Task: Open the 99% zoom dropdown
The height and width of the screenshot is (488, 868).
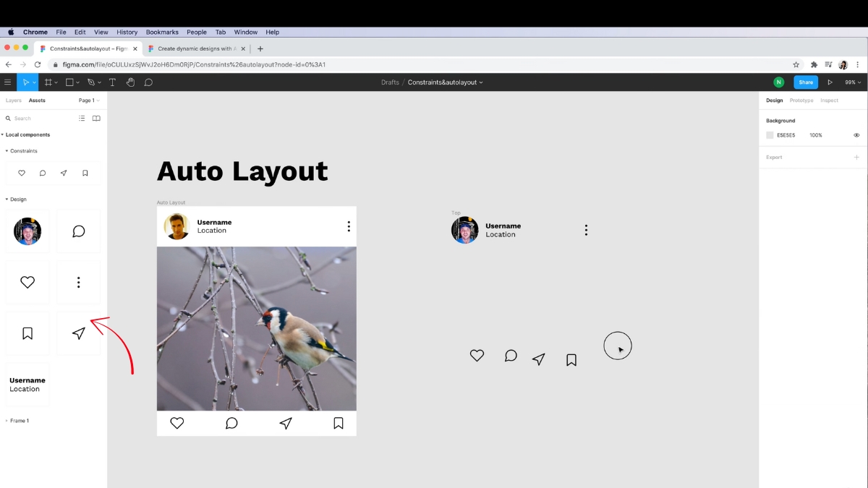Action: [853, 82]
